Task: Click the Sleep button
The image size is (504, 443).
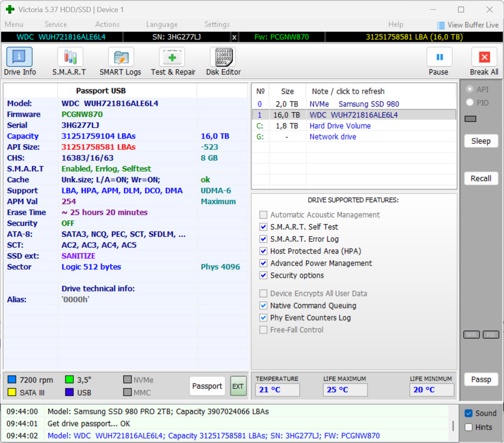Action: pos(481,141)
